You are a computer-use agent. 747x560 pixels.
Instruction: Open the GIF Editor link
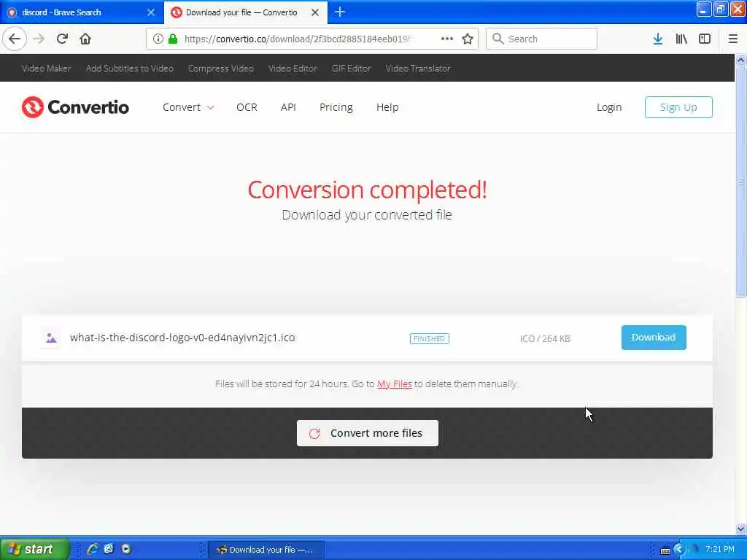click(x=351, y=68)
